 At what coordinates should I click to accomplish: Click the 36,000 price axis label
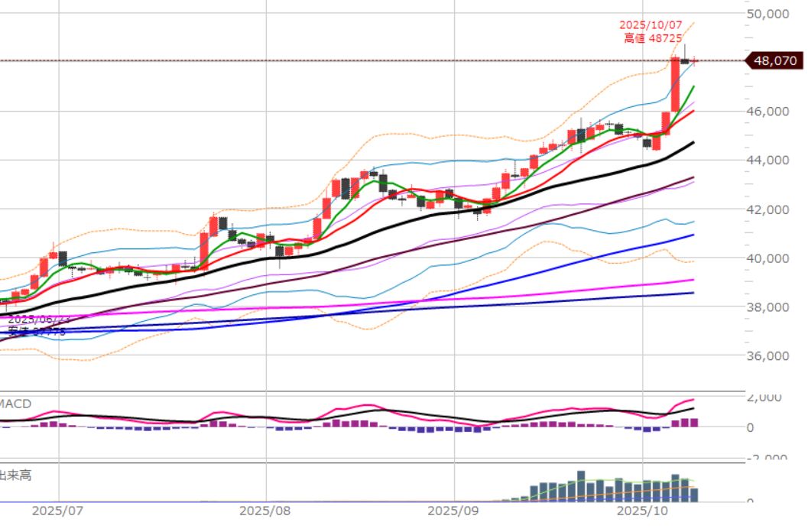coord(767,355)
